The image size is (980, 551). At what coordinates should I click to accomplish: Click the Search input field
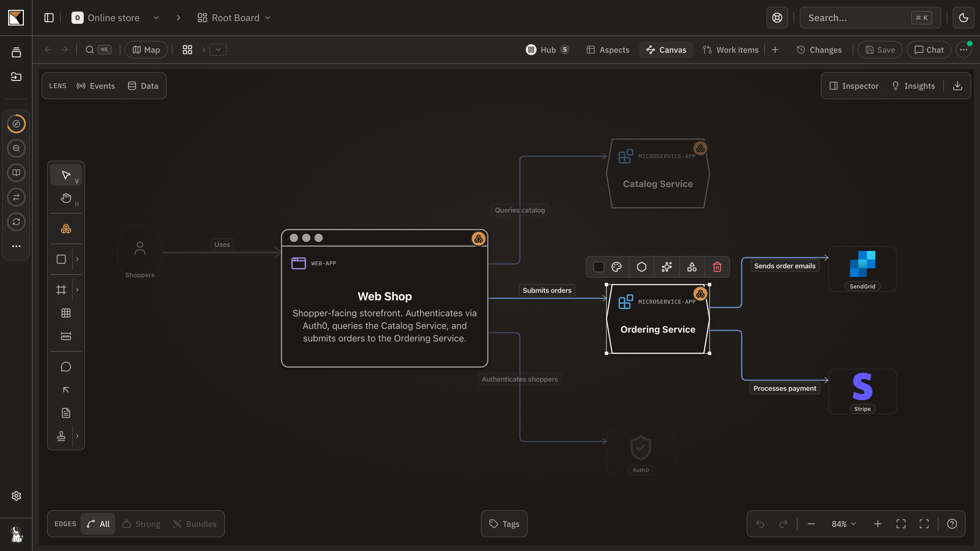point(870,18)
